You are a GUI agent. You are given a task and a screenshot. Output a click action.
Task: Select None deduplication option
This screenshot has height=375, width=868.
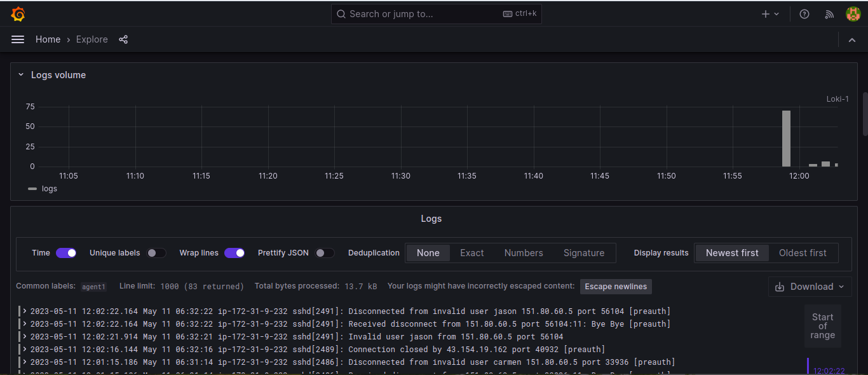428,253
